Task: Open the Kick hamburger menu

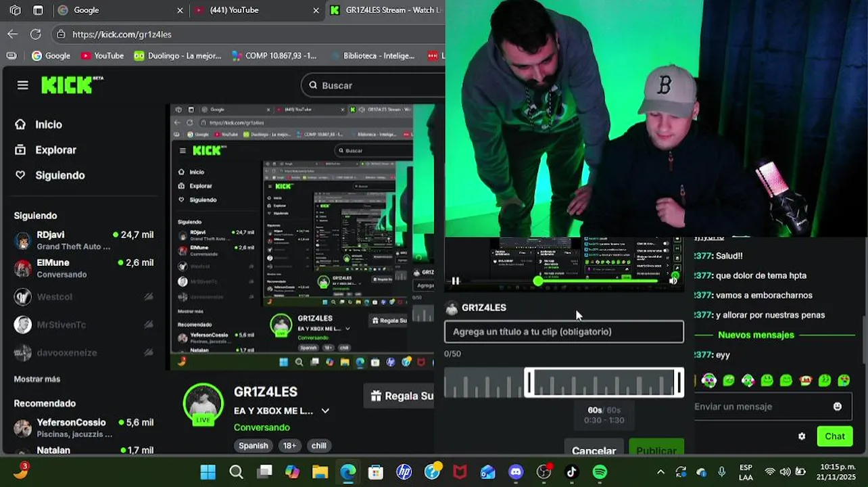Action: click(x=23, y=85)
